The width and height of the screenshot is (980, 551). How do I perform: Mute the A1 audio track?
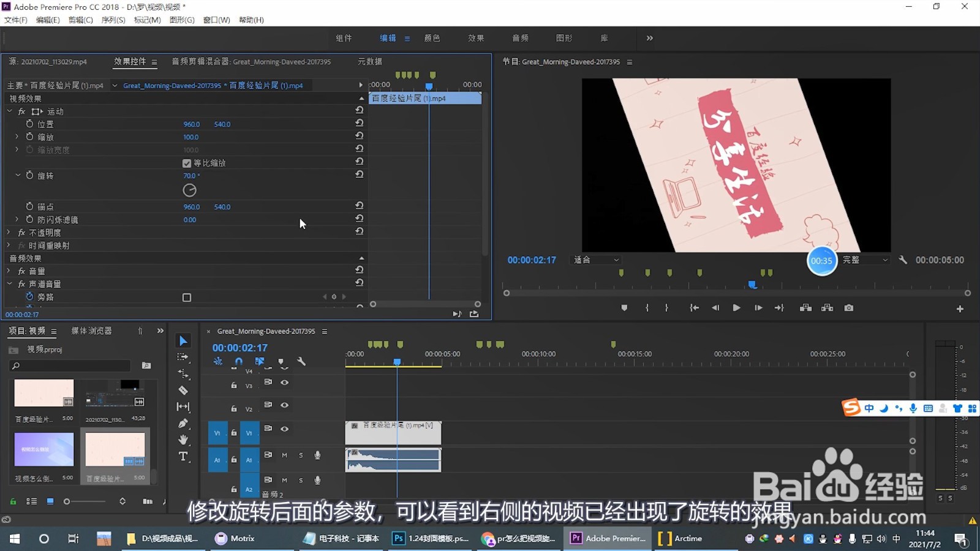point(284,455)
